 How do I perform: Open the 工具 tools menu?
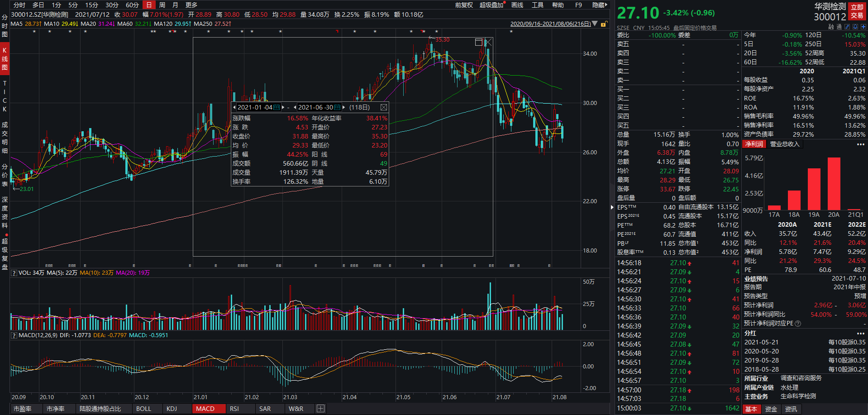538,5
